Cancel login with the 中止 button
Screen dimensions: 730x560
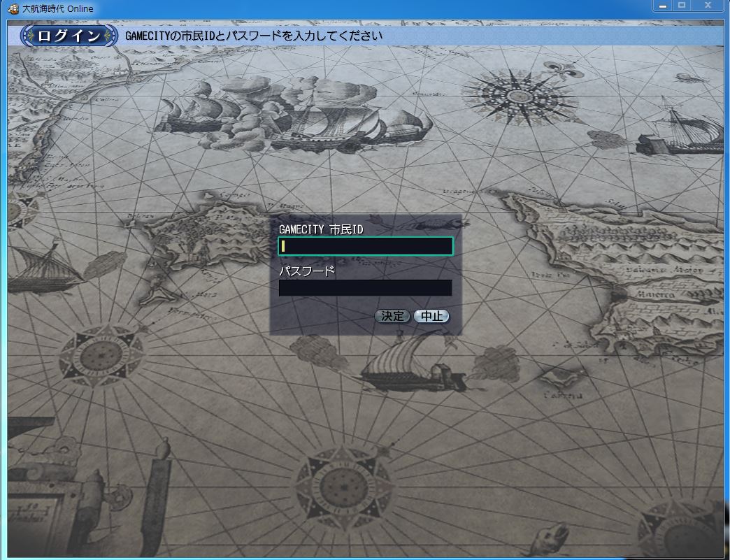[x=431, y=316]
